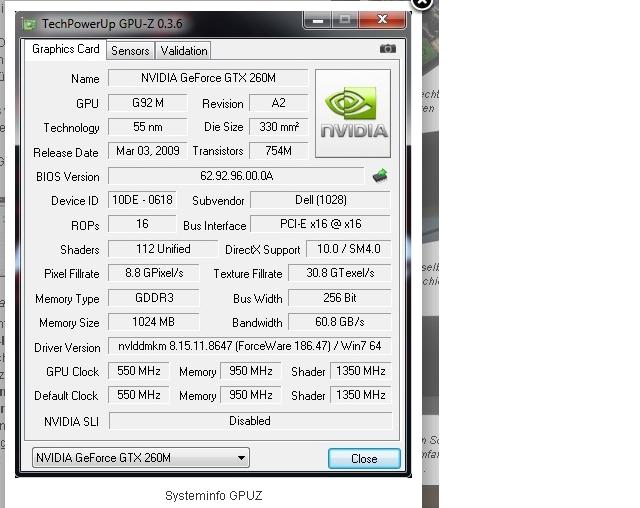Click the GPU Clock row Memory 950 MHz
This screenshot has width=640, height=508.
click(251, 370)
